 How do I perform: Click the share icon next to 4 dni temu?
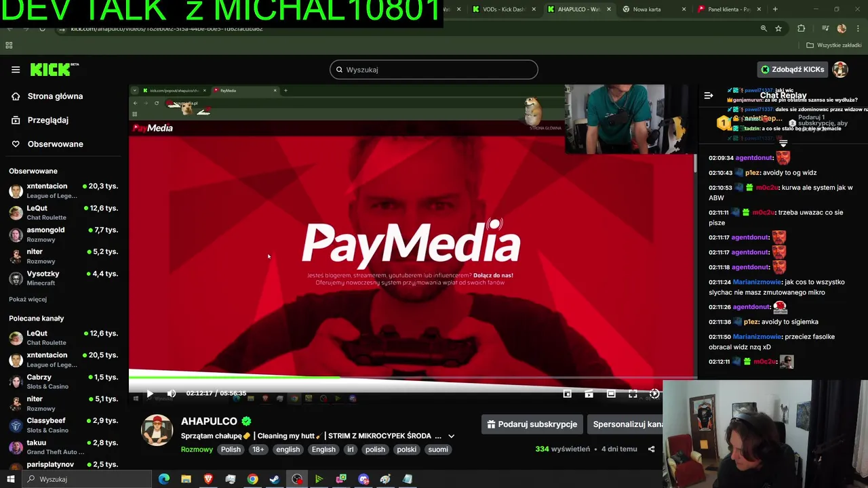click(651, 449)
